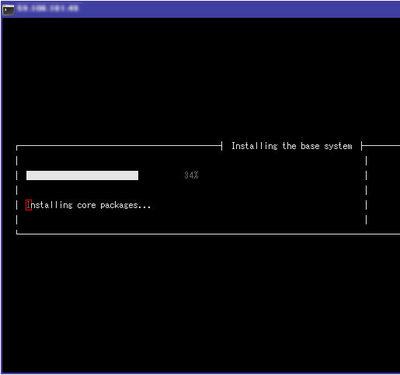Click the 'Installing the base system' heading
400x375 pixels.
click(x=292, y=146)
